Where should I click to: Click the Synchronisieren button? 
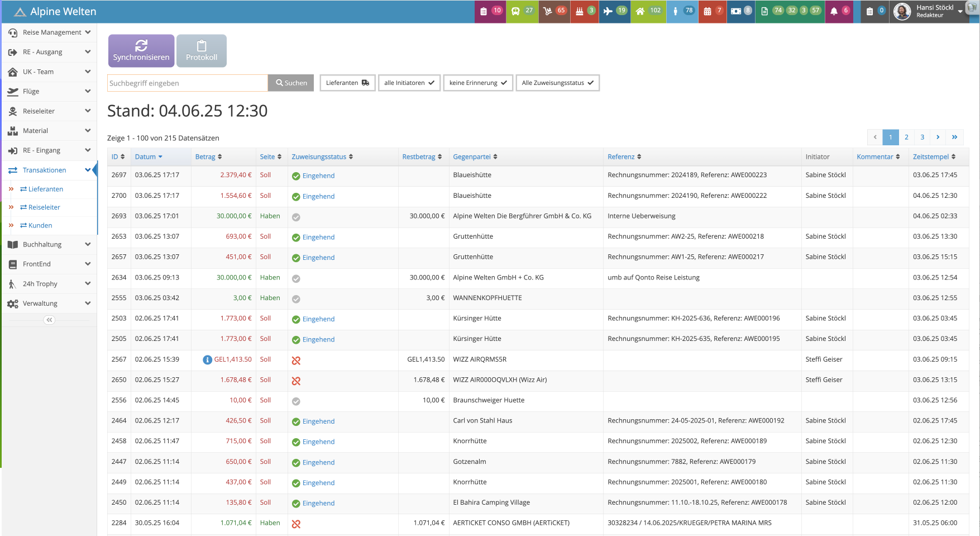[141, 51]
